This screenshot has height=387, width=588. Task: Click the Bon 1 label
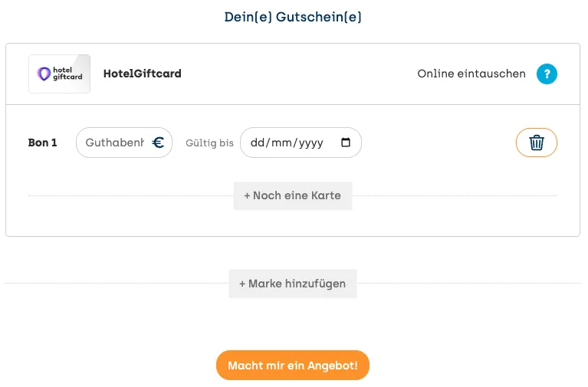point(42,143)
